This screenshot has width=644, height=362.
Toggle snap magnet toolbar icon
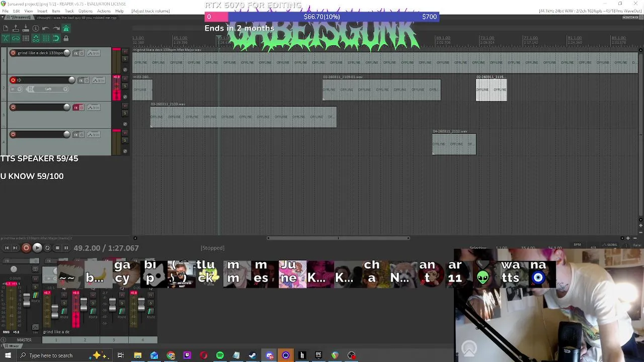tap(56, 38)
